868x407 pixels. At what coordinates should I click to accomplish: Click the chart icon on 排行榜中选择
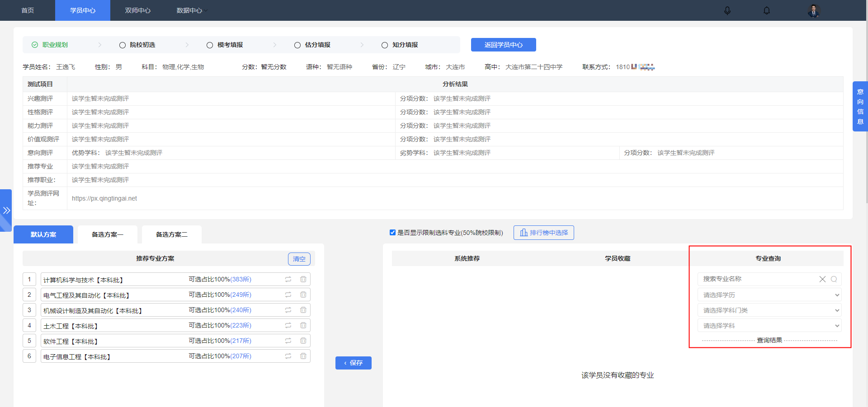tap(524, 232)
